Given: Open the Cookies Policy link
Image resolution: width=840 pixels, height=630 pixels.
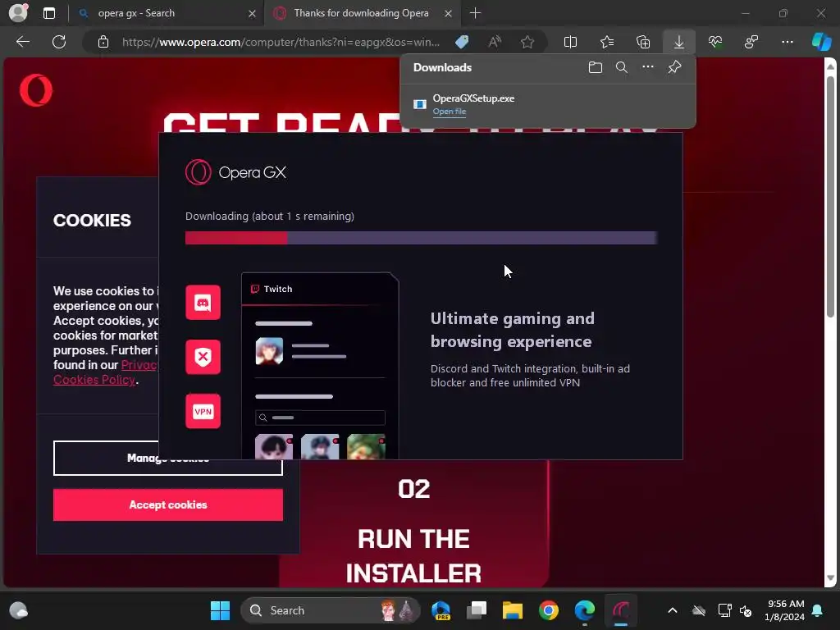Looking at the screenshot, I should pyautogui.click(x=94, y=380).
